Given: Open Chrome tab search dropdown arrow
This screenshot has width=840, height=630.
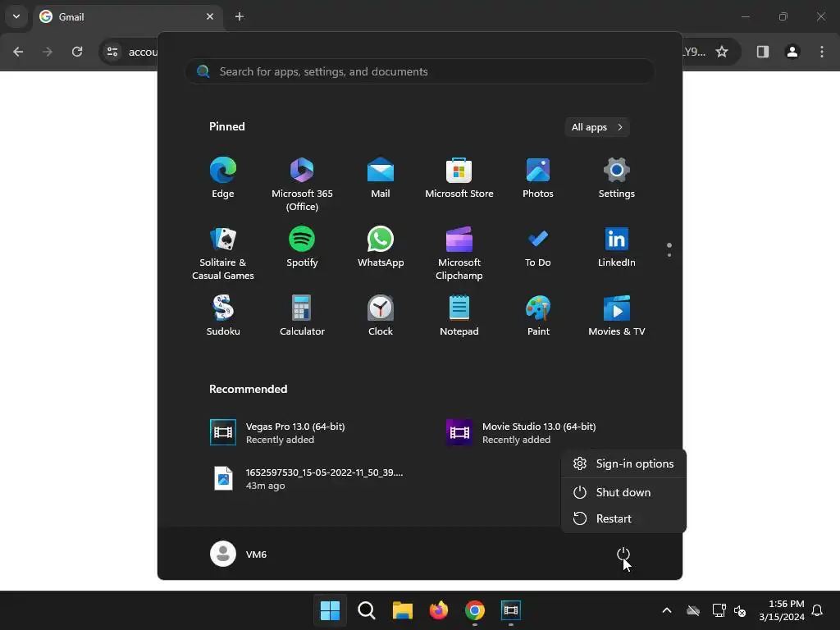Looking at the screenshot, I should point(16,16).
